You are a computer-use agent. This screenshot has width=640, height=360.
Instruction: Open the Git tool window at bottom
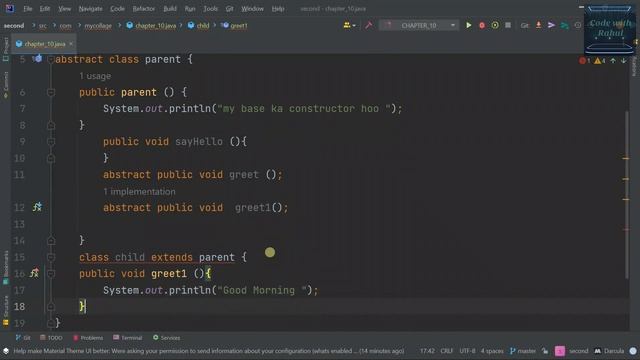point(23,338)
